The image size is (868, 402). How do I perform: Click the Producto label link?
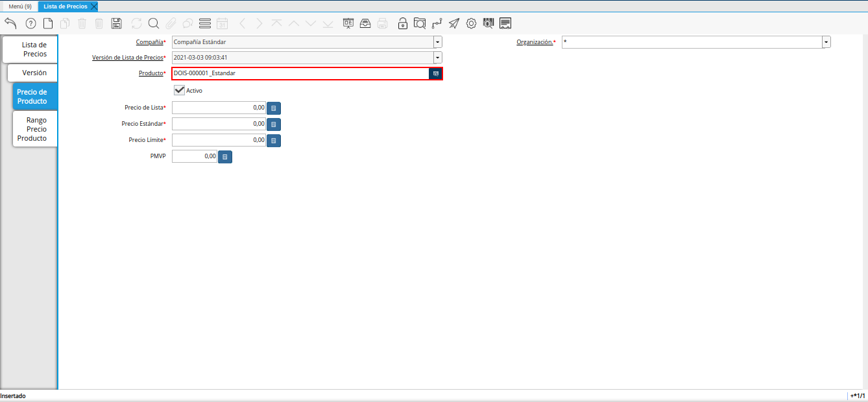(x=150, y=73)
